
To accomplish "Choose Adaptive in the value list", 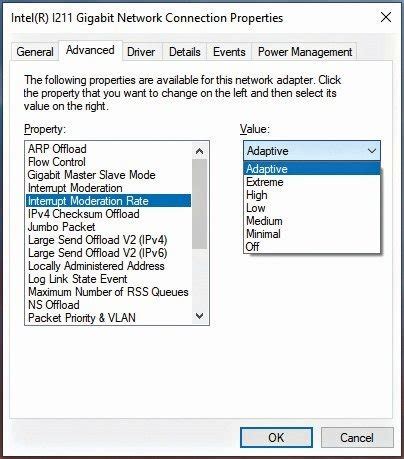I will click(312, 168).
